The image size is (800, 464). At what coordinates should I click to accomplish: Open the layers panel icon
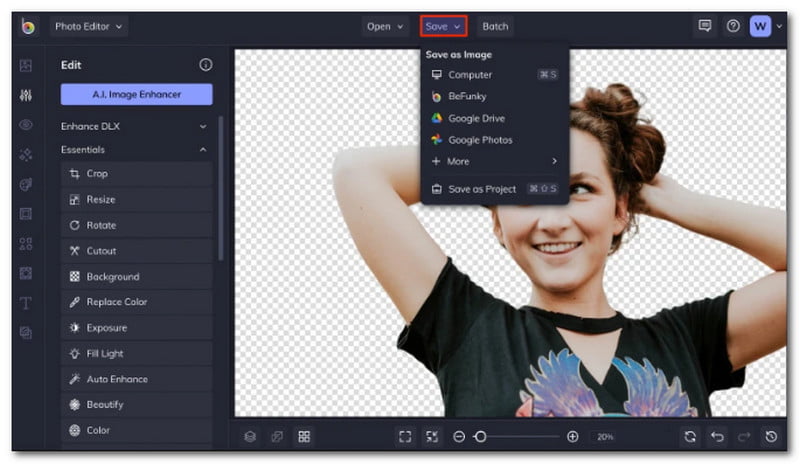point(251,437)
